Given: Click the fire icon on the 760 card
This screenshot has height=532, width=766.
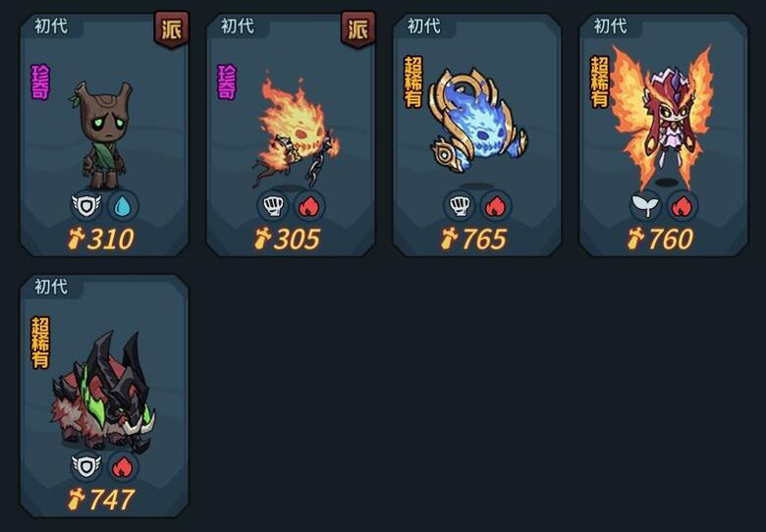Looking at the screenshot, I should (x=683, y=205).
